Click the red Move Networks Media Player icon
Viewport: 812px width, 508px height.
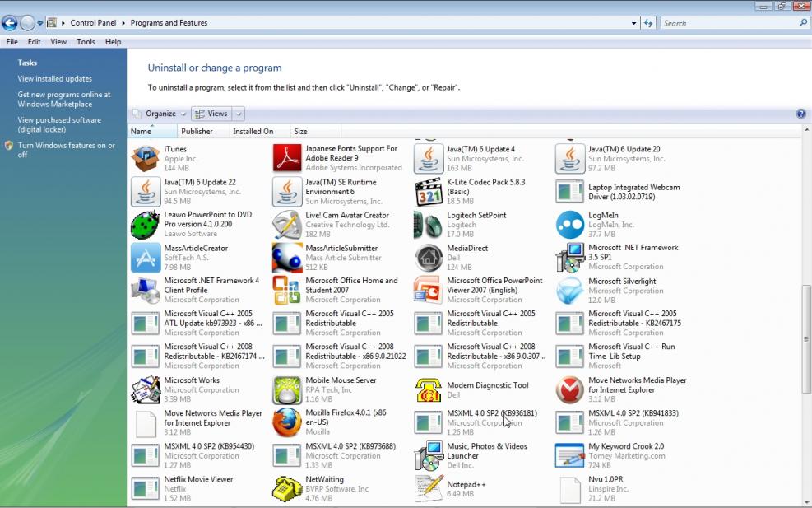(x=569, y=389)
